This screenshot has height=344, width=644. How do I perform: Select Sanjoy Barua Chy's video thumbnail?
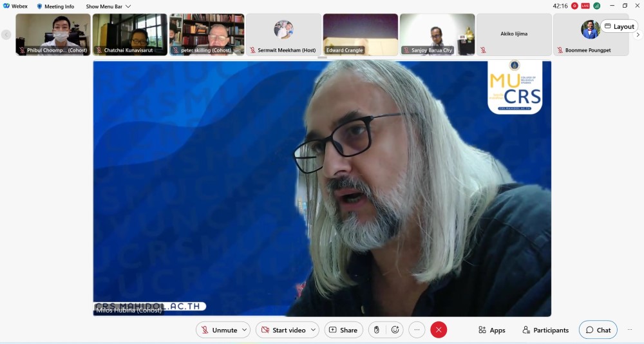click(437, 34)
